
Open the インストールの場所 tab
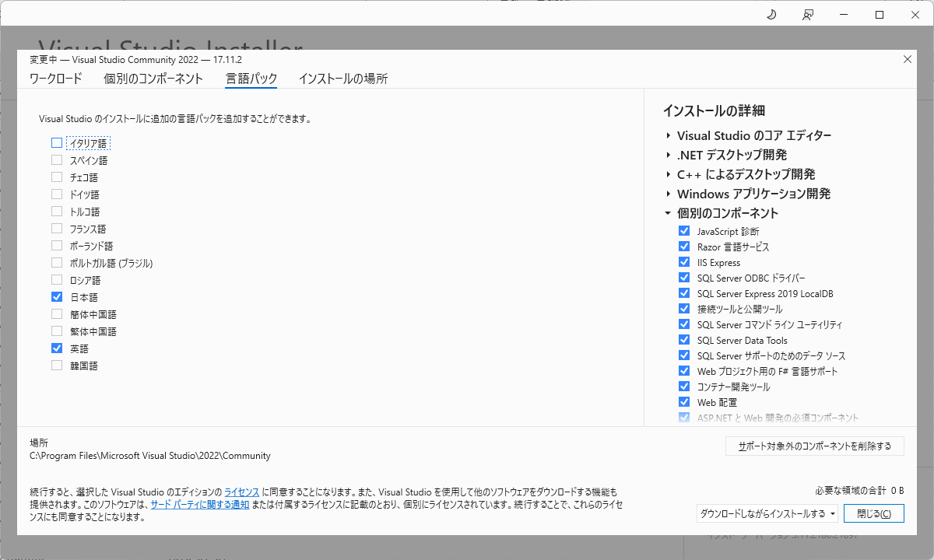[343, 79]
